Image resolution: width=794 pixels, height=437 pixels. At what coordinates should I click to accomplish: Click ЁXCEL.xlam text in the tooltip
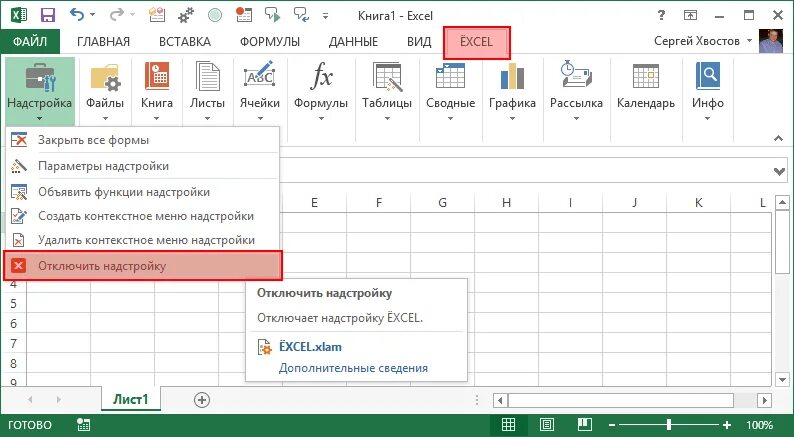click(x=310, y=347)
